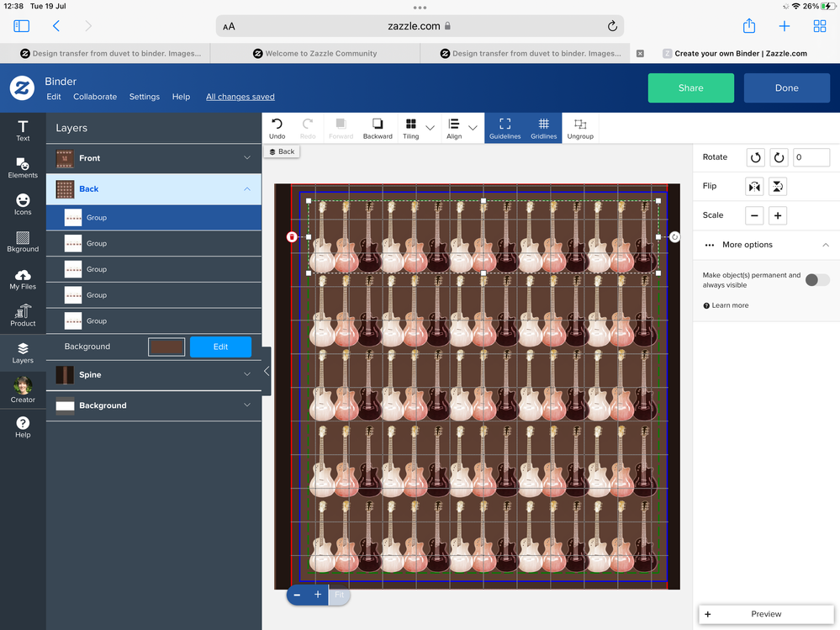This screenshot has height=630, width=840.
Task: Collapse the More options section
Action: tap(826, 245)
